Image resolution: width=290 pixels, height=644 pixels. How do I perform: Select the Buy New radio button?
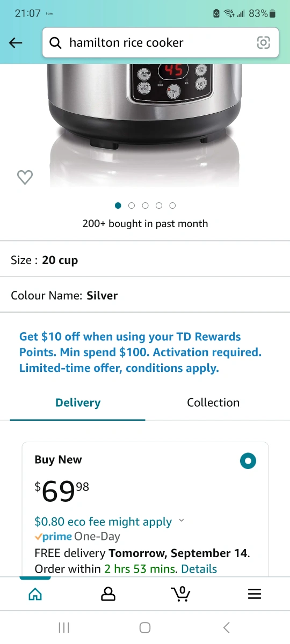coord(248,460)
